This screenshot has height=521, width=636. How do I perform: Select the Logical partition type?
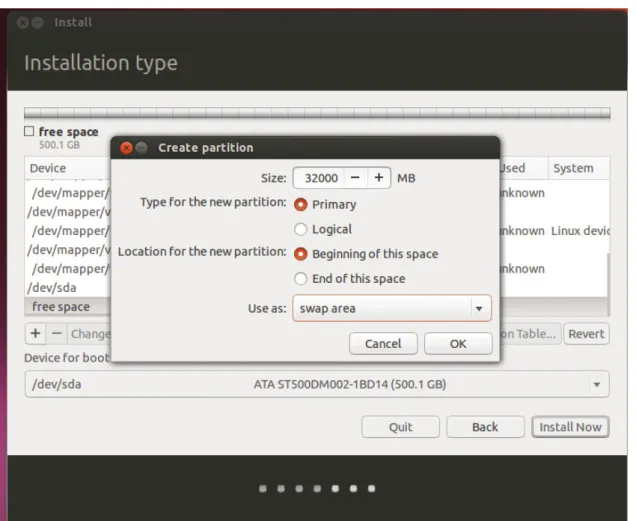tap(301, 229)
